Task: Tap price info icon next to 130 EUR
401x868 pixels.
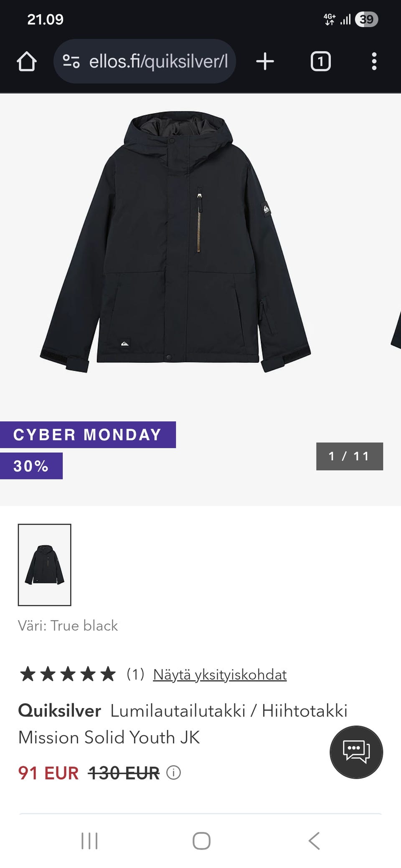Action: [173, 773]
